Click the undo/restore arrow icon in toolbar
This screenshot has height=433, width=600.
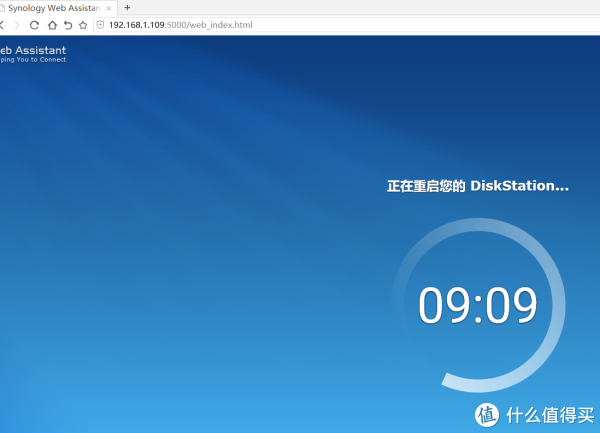coord(68,25)
